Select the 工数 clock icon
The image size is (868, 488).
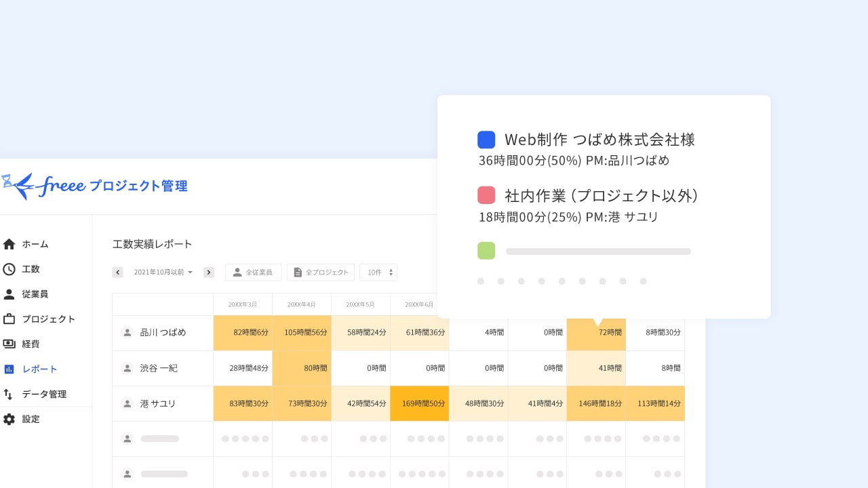pyautogui.click(x=9, y=269)
